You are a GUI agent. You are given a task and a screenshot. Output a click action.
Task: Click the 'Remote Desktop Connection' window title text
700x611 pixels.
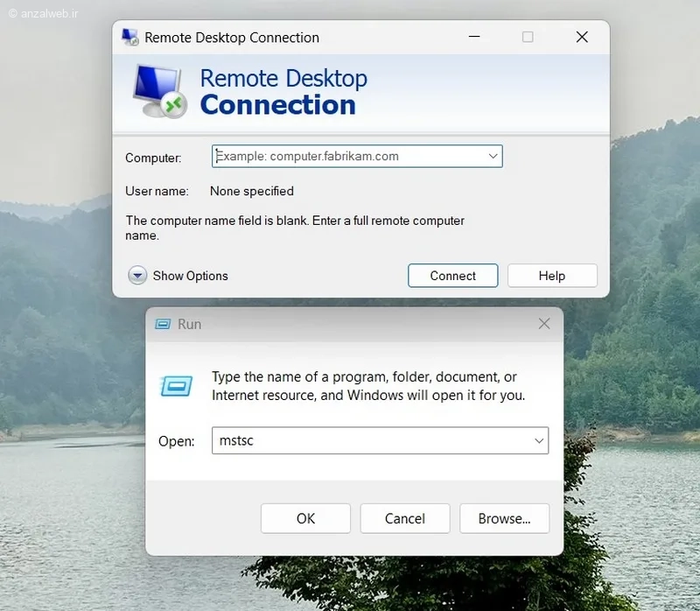[x=232, y=38]
